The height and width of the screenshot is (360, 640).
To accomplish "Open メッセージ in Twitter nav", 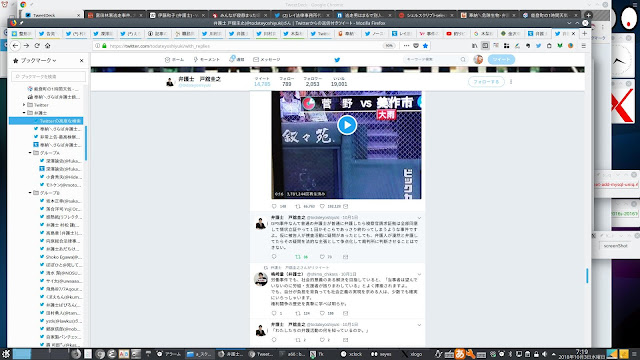I will click(267, 60).
